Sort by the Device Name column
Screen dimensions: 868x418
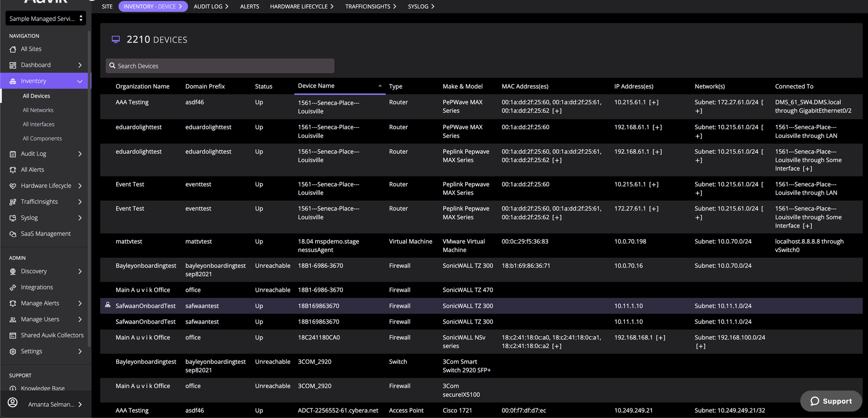coord(316,86)
